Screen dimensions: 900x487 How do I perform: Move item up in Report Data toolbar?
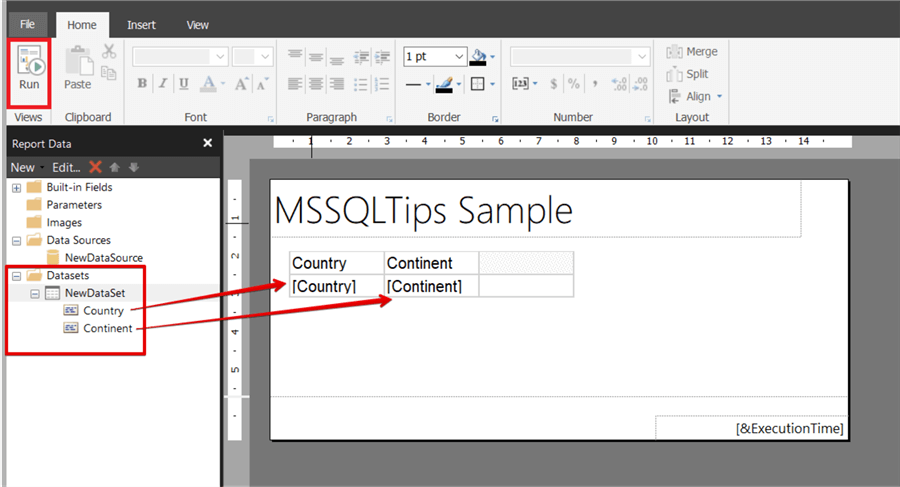click(x=115, y=167)
